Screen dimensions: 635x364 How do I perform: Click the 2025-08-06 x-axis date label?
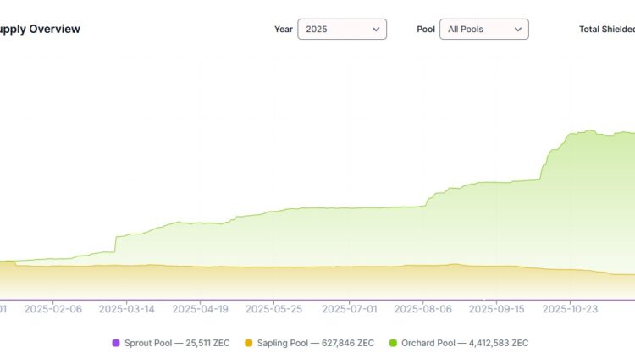[423, 309]
